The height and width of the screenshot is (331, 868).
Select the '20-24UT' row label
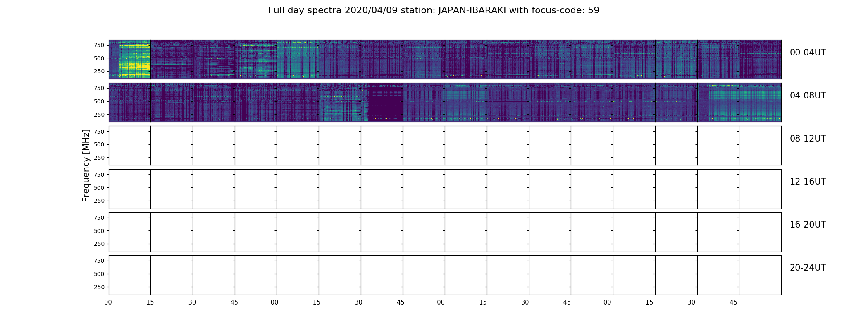pyautogui.click(x=808, y=268)
